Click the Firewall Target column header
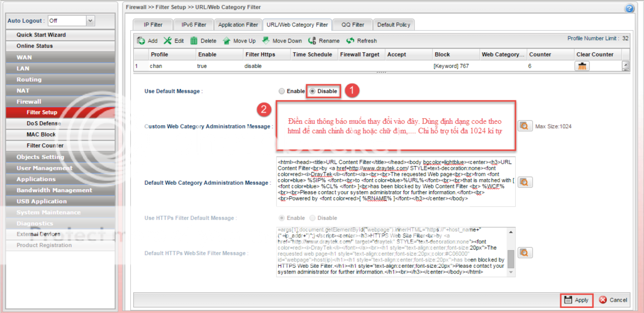This screenshot has width=644, height=313. pos(360,54)
